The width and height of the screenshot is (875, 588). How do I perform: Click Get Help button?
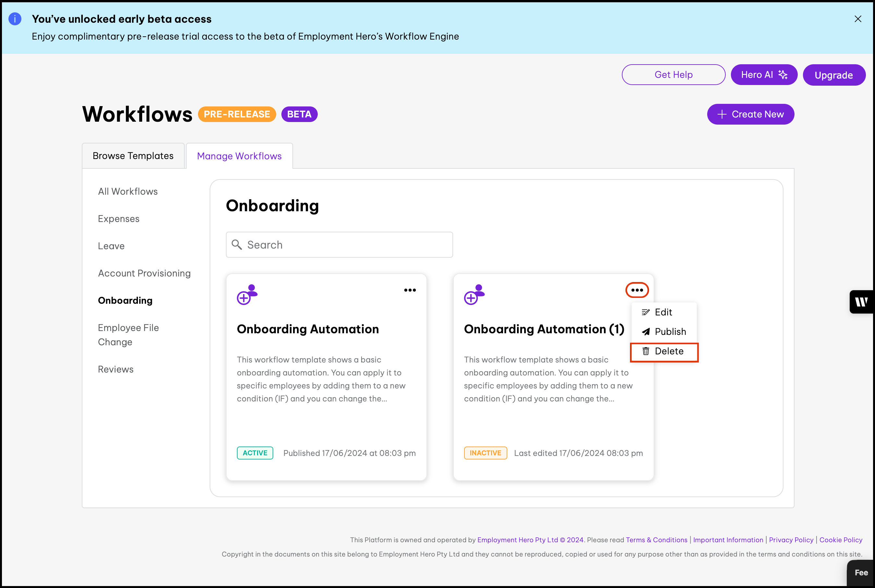click(x=673, y=75)
